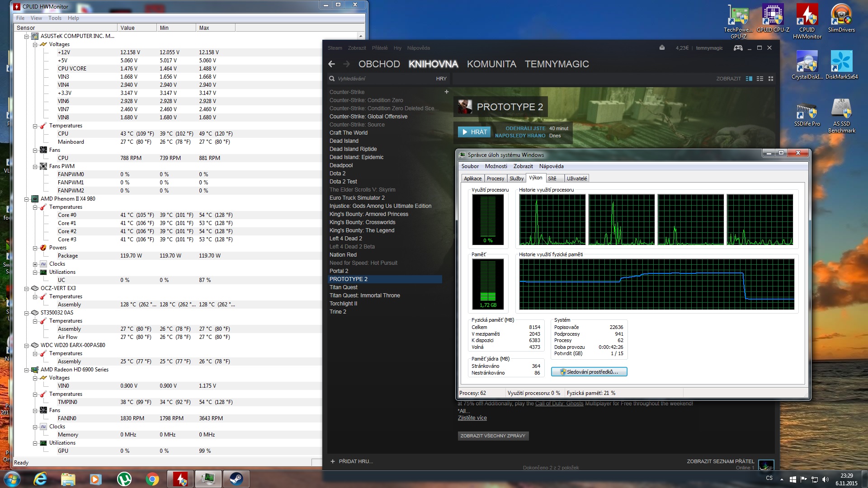Collapse Fans PWM node
This screenshot has width=868, height=488.
[x=35, y=166]
